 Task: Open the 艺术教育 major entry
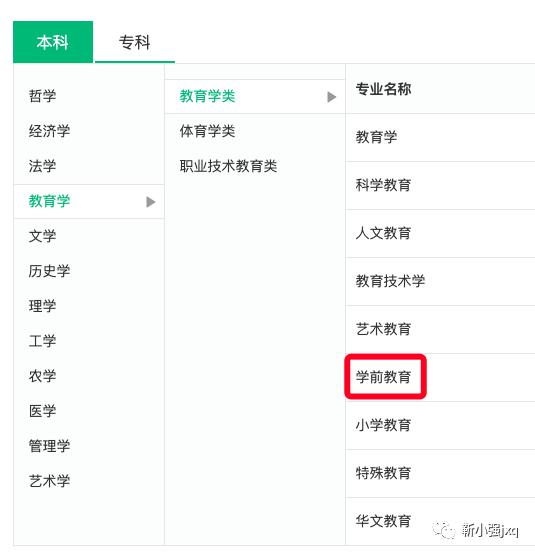point(383,329)
